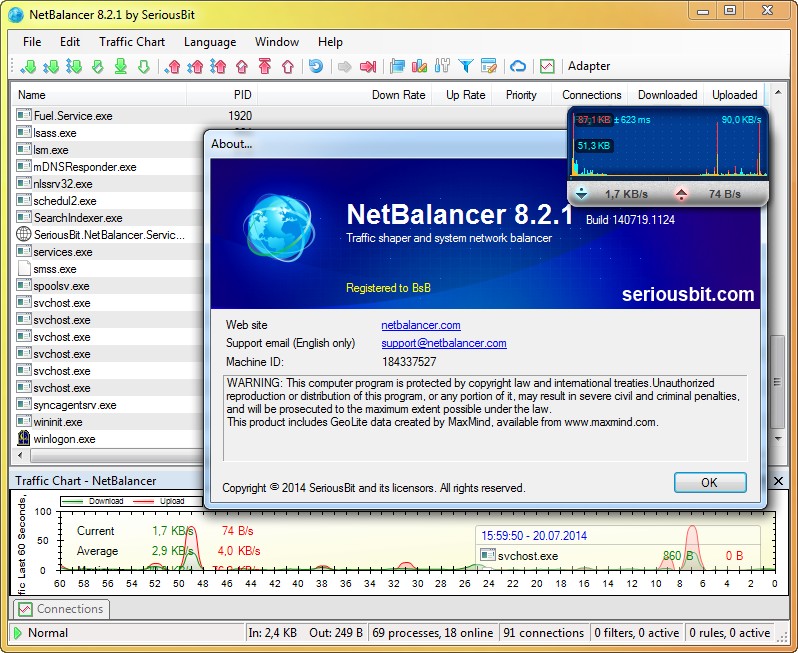The image size is (798, 653).
Task: Click the Connections column header
Action: [x=589, y=95]
